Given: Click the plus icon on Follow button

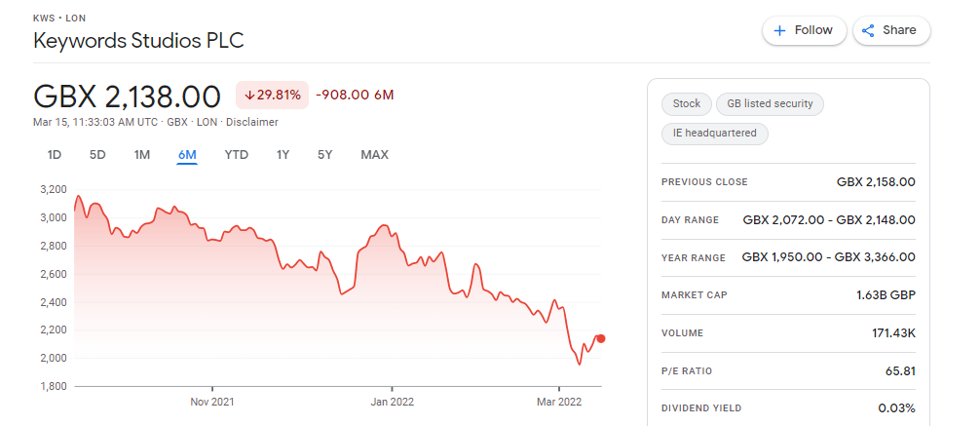Looking at the screenshot, I should [779, 30].
